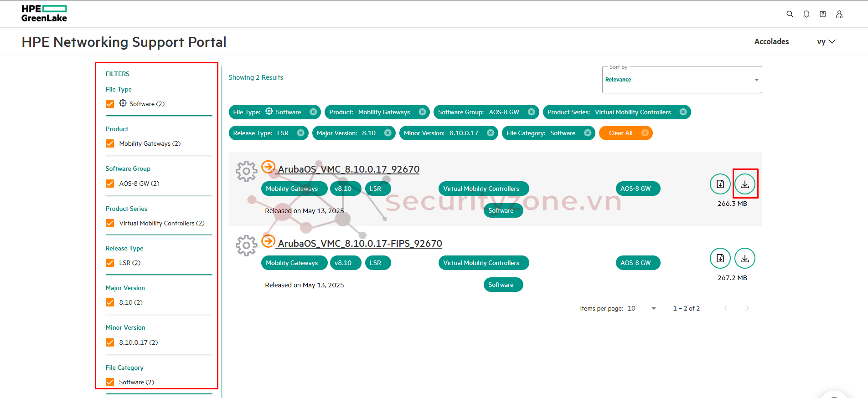Viewport: 868px width, 398px height.
Task: Download ArubaOS_VMC_8.10.0.17_92670 file (266.3 MB)
Action: point(745,184)
